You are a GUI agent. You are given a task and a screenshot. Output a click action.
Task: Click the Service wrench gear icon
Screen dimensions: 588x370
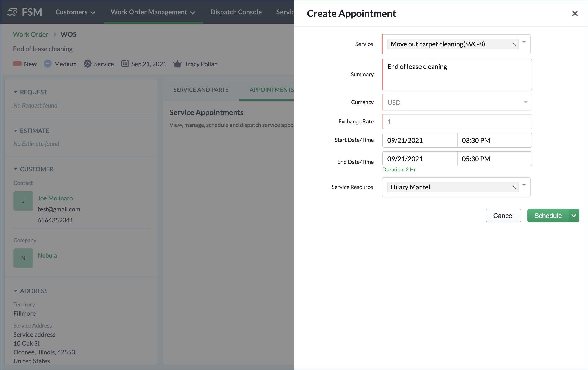tap(88, 64)
